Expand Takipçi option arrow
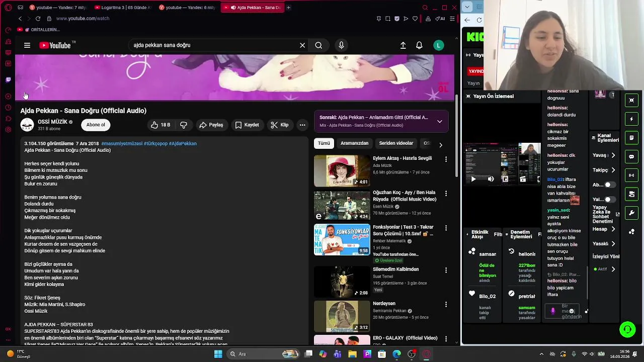The height and width of the screenshot is (362, 644). pyautogui.click(x=613, y=170)
